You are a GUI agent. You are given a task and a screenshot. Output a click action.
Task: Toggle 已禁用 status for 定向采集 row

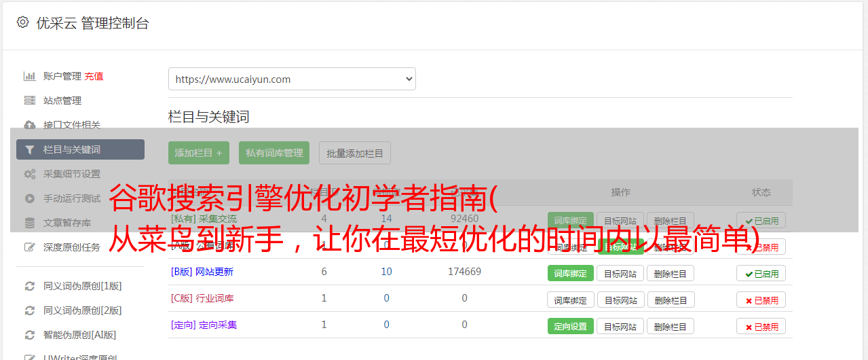pyautogui.click(x=761, y=327)
